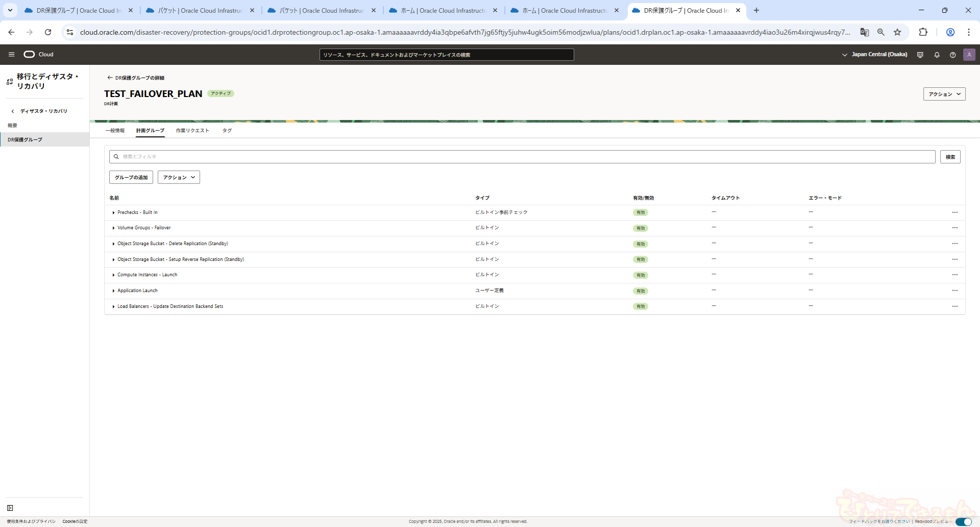Click the グループの追加 button
This screenshot has height=527, width=980.
(131, 177)
